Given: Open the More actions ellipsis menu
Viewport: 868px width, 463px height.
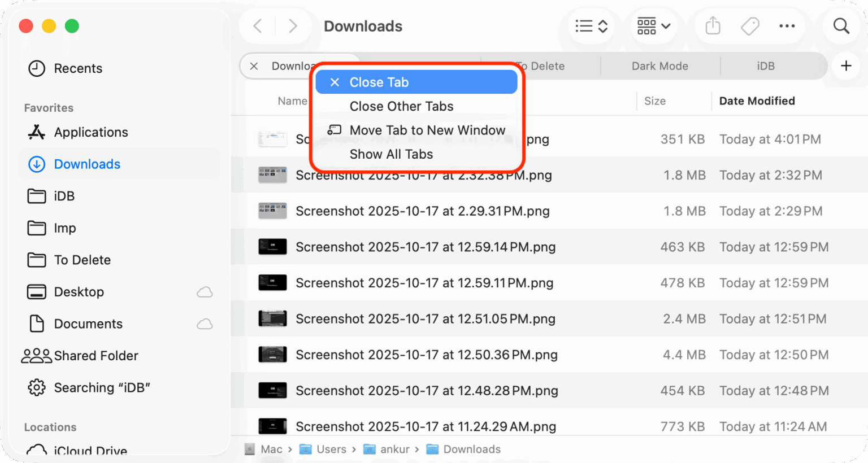Looking at the screenshot, I should tap(787, 26).
